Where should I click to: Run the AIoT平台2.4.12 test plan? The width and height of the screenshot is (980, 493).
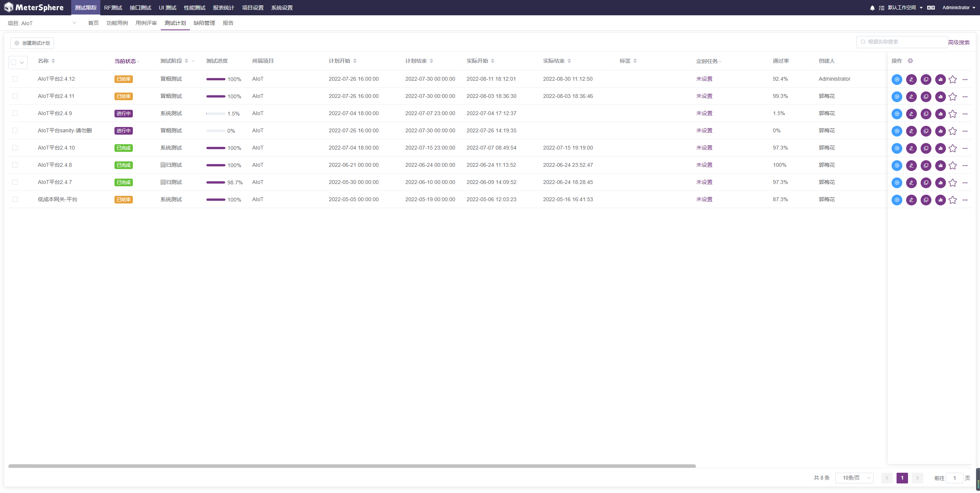(897, 80)
